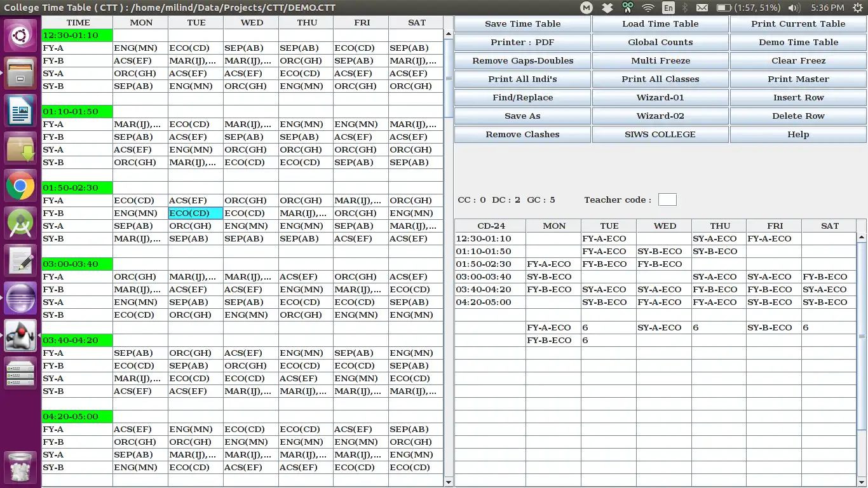Click Print Current Table button

798,24
